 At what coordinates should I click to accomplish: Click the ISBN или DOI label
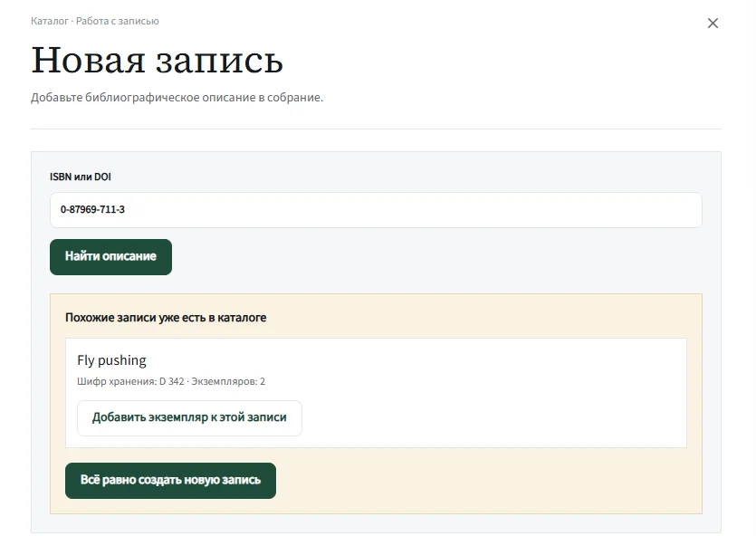[x=81, y=177]
